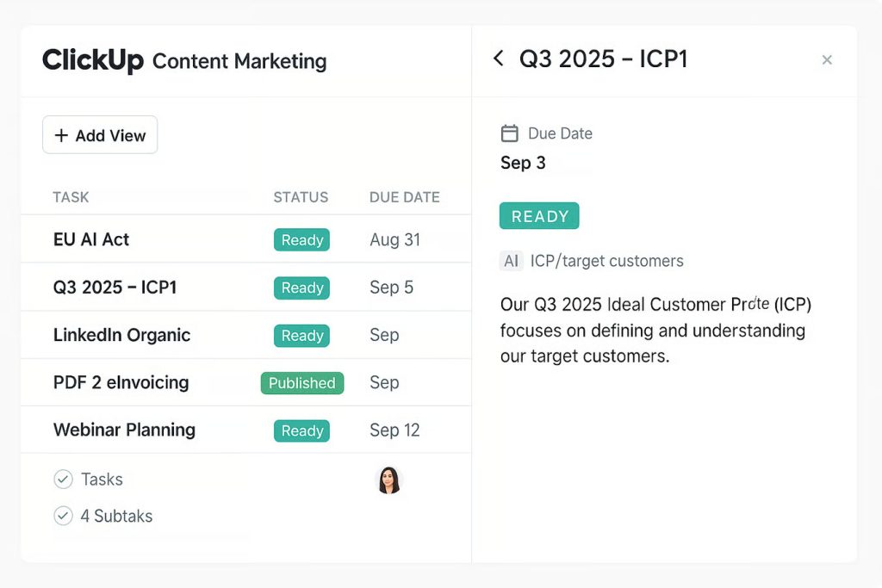Click the calendar icon next to Due Date
This screenshot has width=882, height=588.
510,133
